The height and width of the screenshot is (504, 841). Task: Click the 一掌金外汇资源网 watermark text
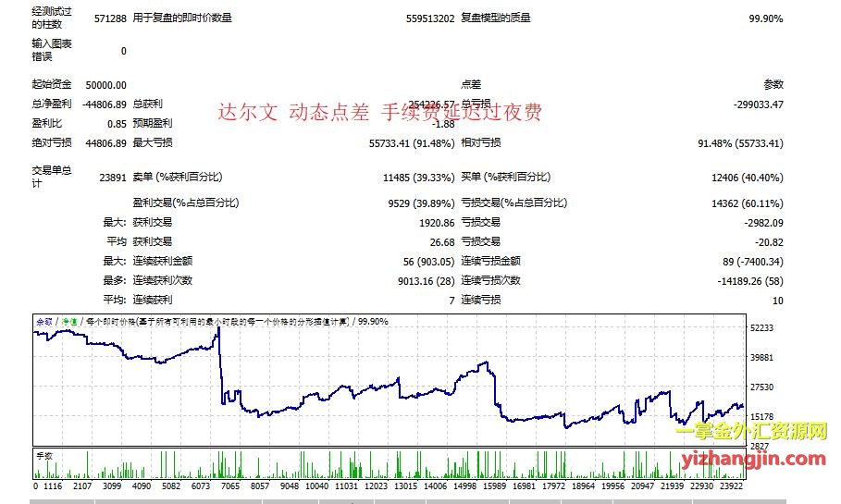coord(751,432)
